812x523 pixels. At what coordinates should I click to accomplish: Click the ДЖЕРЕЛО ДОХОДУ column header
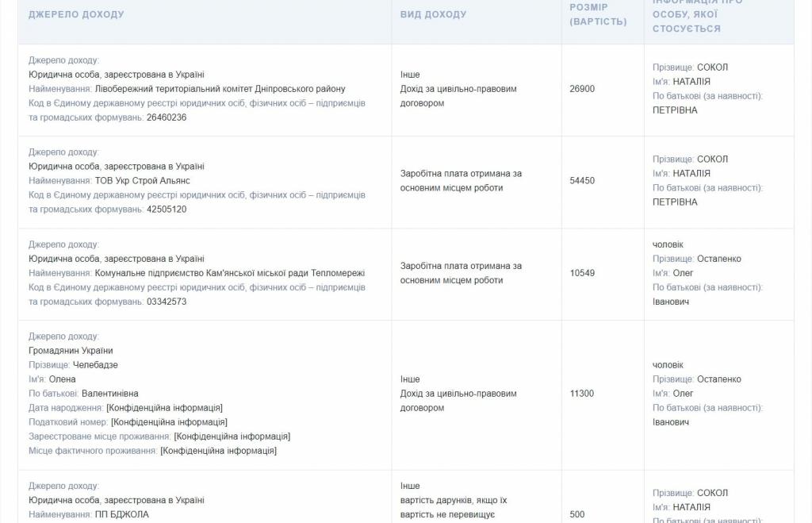76,14
